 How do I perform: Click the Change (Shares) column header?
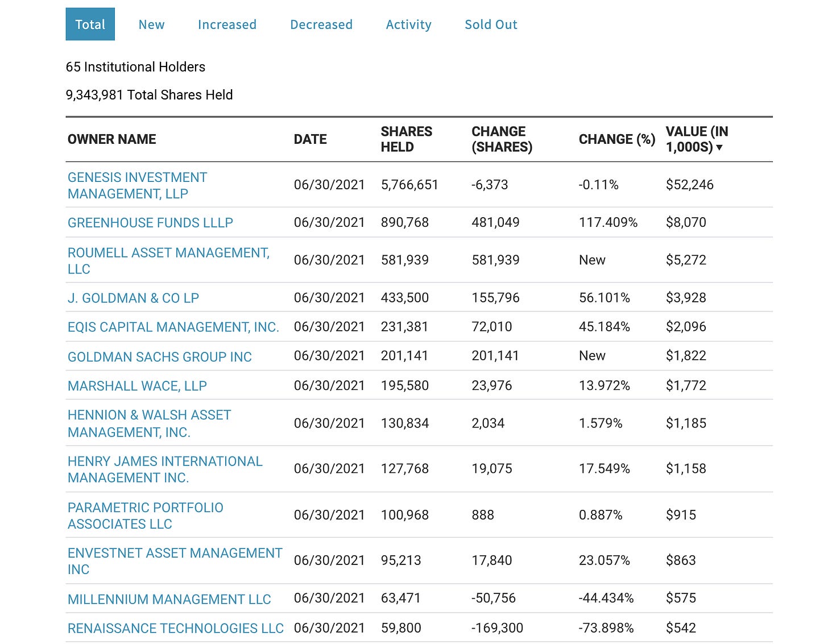502,139
